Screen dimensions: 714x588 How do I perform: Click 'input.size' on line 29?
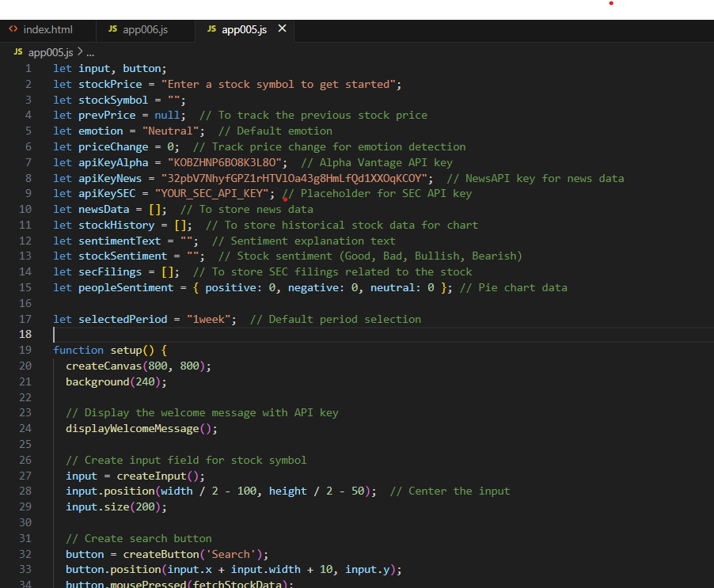pyautogui.click(x=97, y=507)
